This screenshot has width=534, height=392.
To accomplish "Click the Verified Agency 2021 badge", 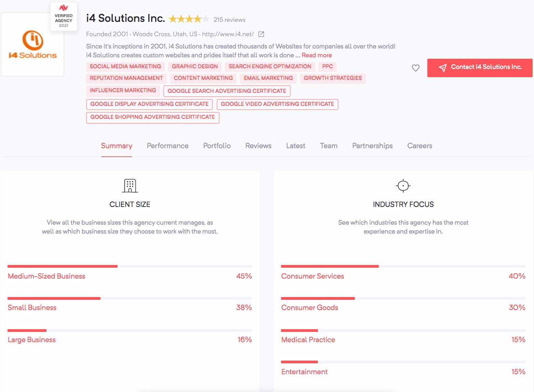I will 64,17.
